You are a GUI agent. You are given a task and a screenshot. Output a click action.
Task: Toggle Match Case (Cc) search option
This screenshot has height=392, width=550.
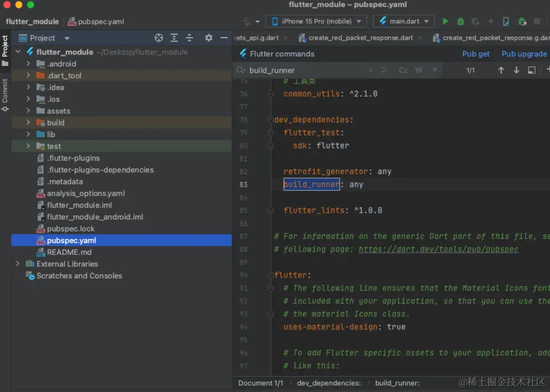(x=404, y=70)
